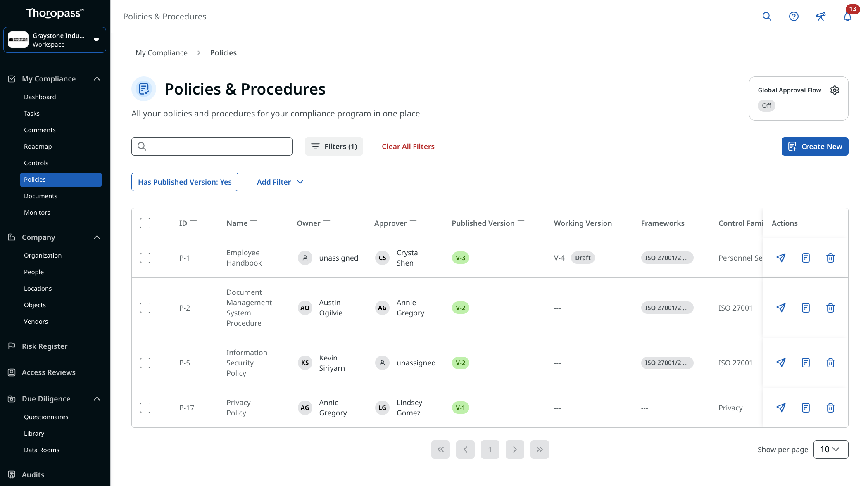Open Global Approval Flow gear settings

tap(835, 90)
